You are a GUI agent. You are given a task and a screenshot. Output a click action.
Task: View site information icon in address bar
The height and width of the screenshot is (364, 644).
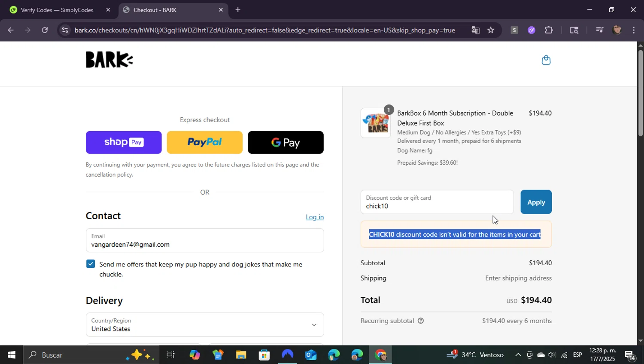65,30
